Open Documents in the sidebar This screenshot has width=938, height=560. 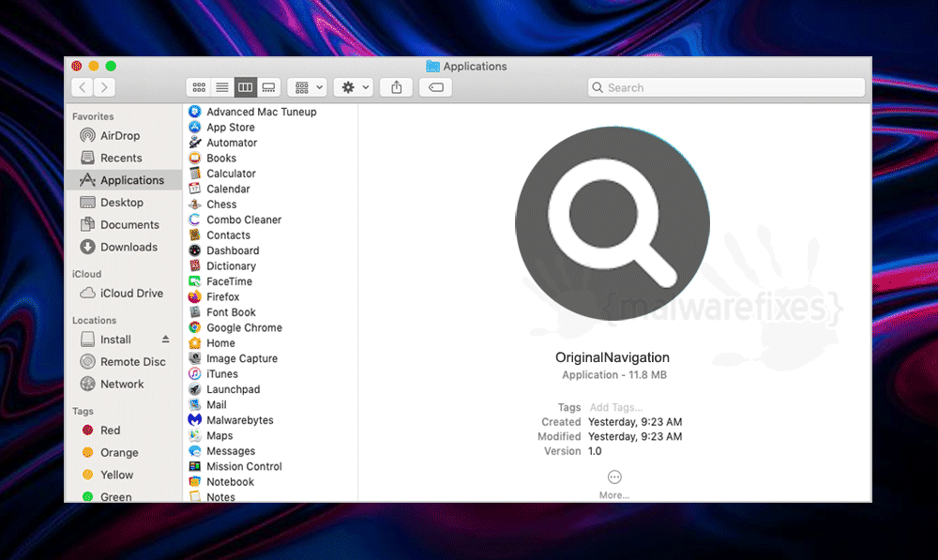tap(123, 225)
